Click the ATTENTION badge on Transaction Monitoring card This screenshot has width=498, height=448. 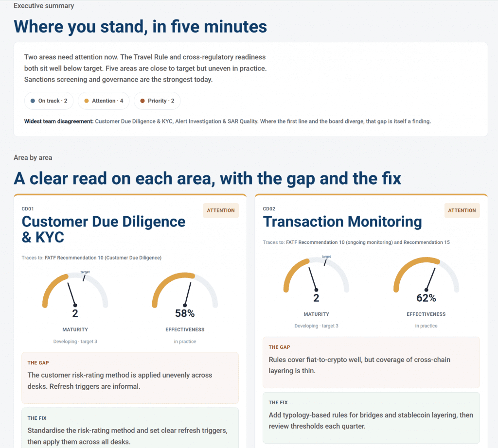click(x=462, y=210)
